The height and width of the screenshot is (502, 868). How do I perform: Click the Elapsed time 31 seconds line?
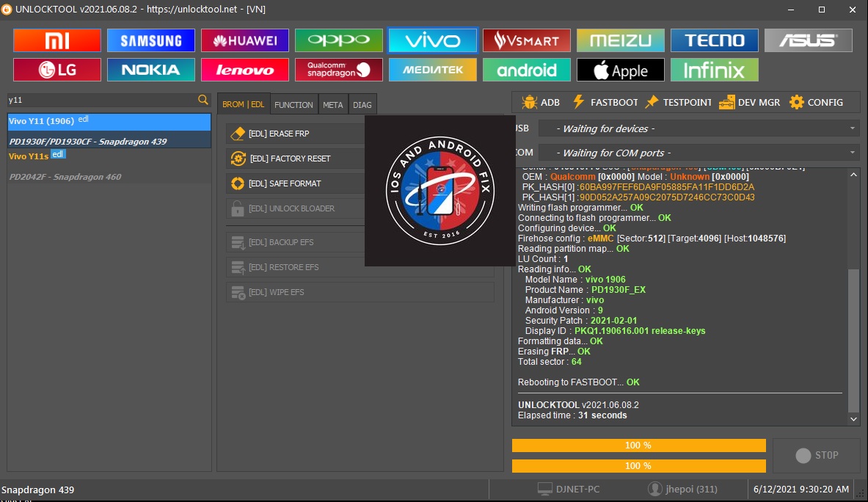(572, 415)
